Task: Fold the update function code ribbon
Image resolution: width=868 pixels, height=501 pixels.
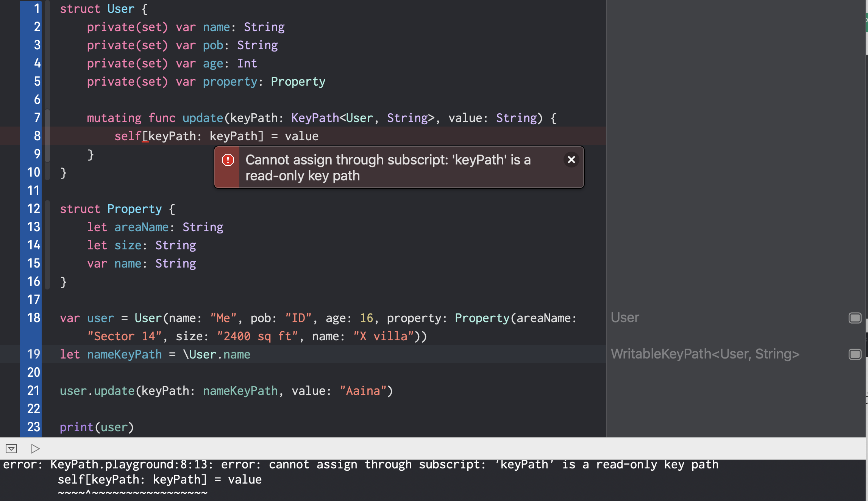Action: [x=47, y=136]
